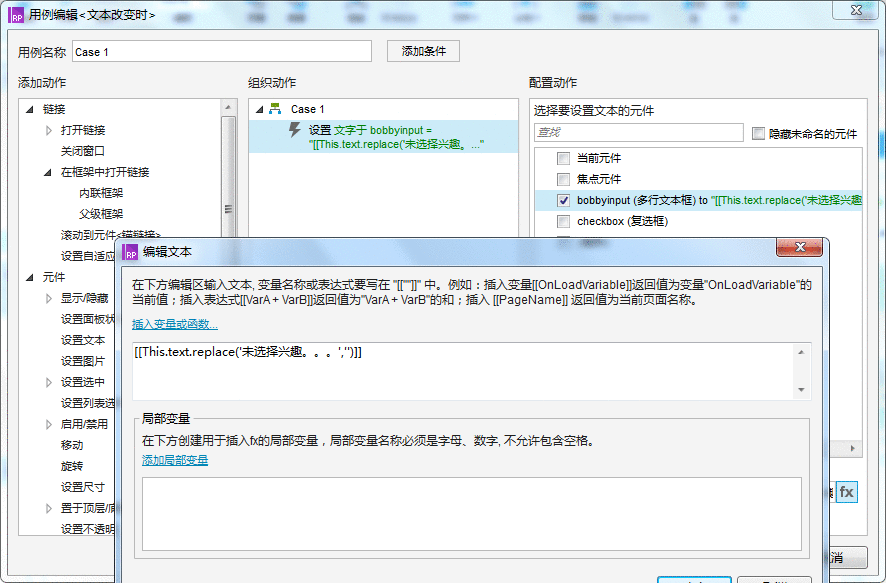Toggle 隐藏未命名的元件 checkbox
The image size is (886, 583).
(758, 133)
